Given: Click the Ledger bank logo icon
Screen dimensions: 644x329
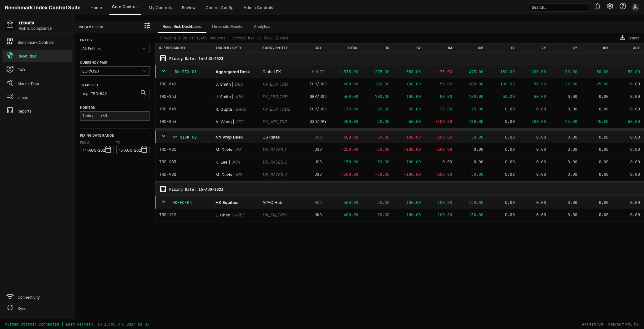Looking at the screenshot, I should [10, 25].
